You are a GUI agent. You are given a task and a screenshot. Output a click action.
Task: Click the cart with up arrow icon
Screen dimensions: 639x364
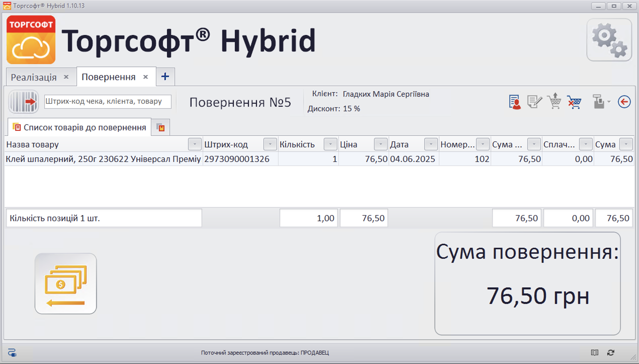pyautogui.click(x=554, y=102)
